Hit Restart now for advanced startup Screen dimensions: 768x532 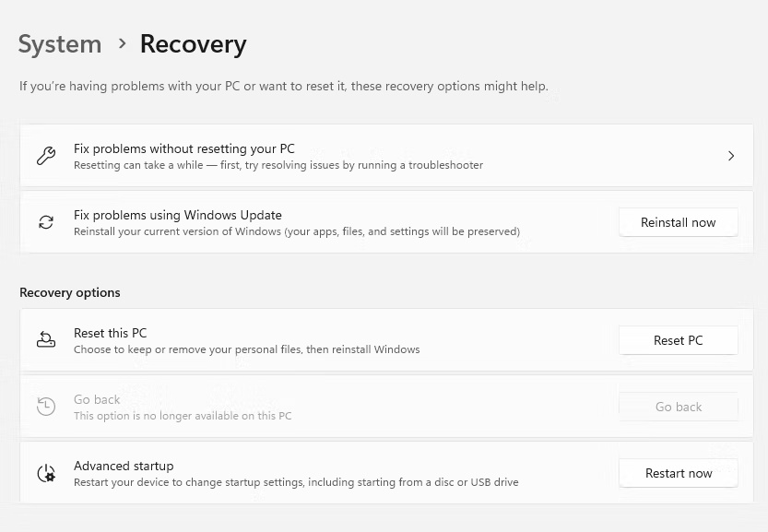(678, 473)
